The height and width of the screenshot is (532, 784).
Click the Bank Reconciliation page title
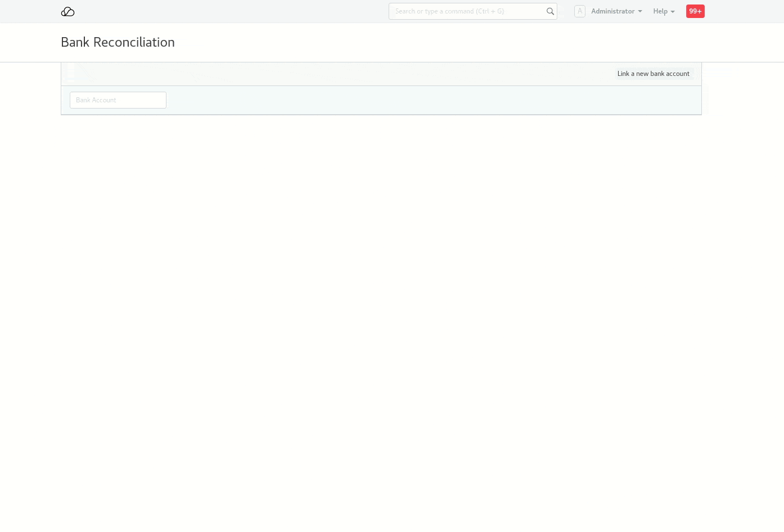(x=118, y=42)
